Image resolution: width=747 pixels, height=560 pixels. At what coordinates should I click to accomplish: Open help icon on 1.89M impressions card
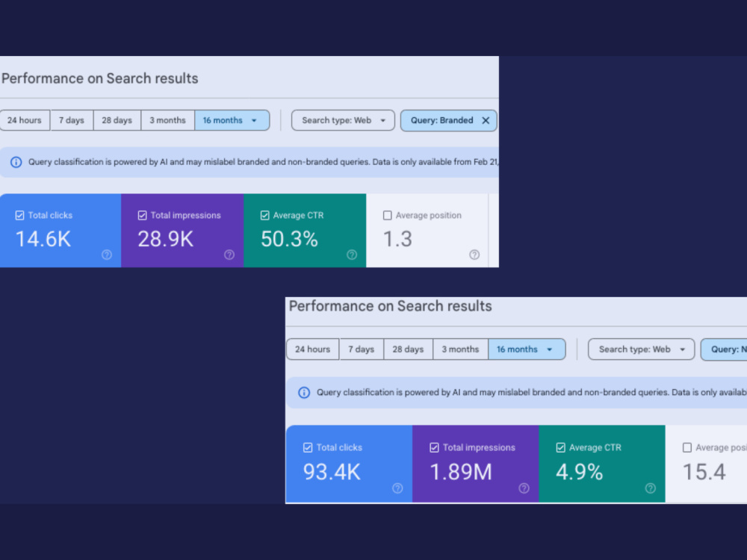click(524, 488)
